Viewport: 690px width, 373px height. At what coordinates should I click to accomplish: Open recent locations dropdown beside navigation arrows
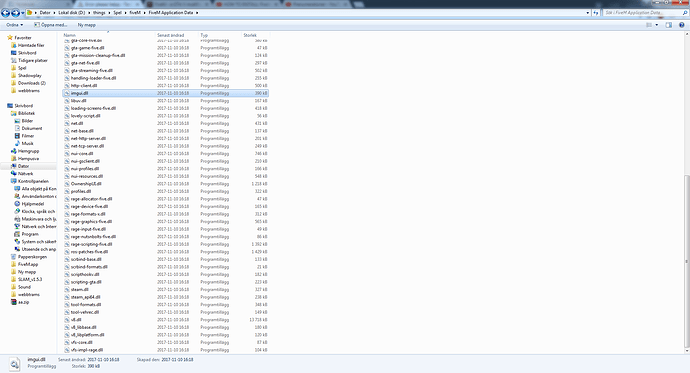click(22, 13)
